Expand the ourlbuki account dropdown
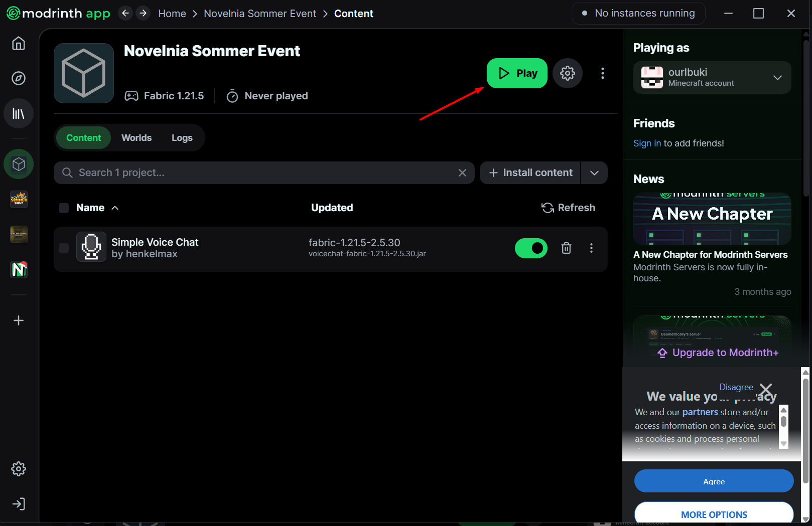 pos(777,78)
